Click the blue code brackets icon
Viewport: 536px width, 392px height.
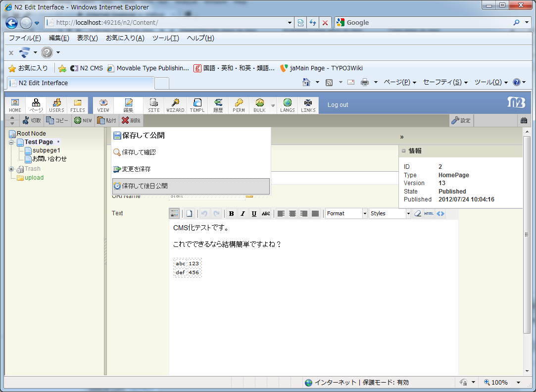pyautogui.click(x=440, y=214)
